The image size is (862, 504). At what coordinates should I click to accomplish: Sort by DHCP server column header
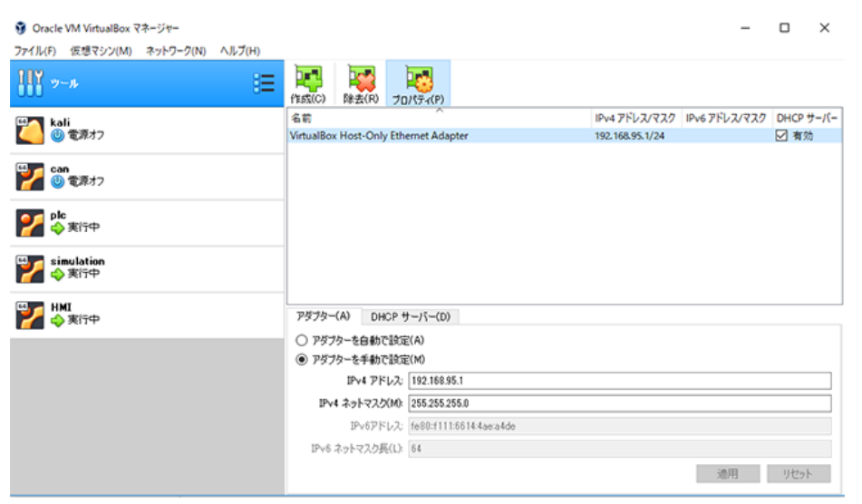(807, 118)
